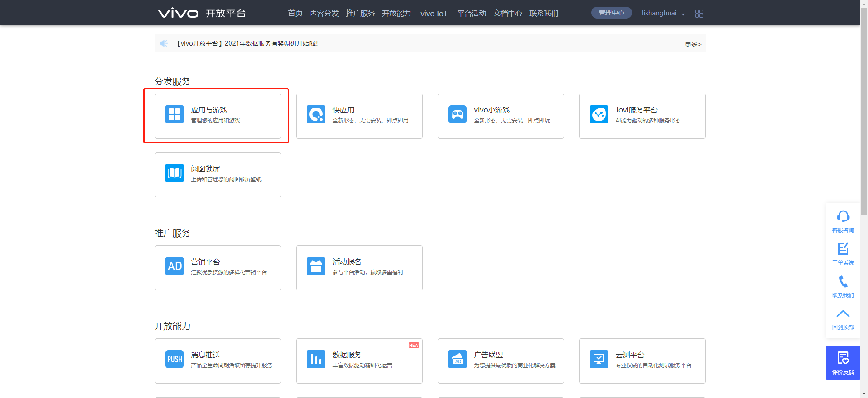
Task: Click the 数据服务 bar chart icon
Action: coord(316,359)
